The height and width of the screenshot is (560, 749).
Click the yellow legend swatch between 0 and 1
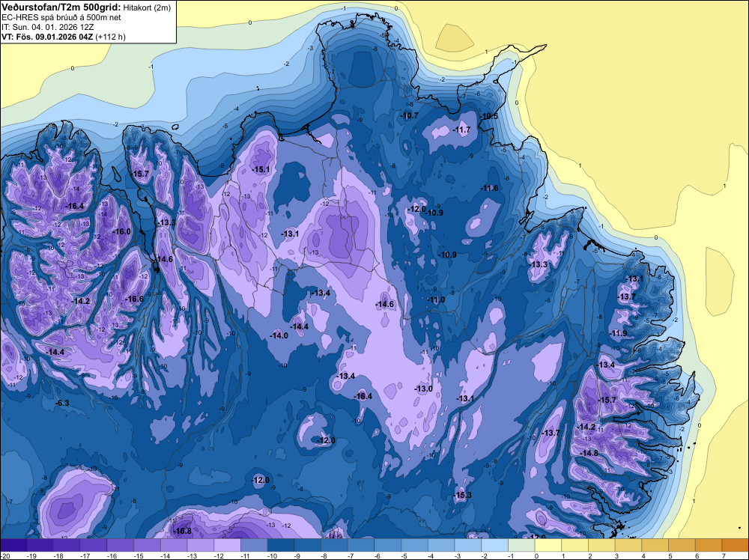click(x=548, y=545)
